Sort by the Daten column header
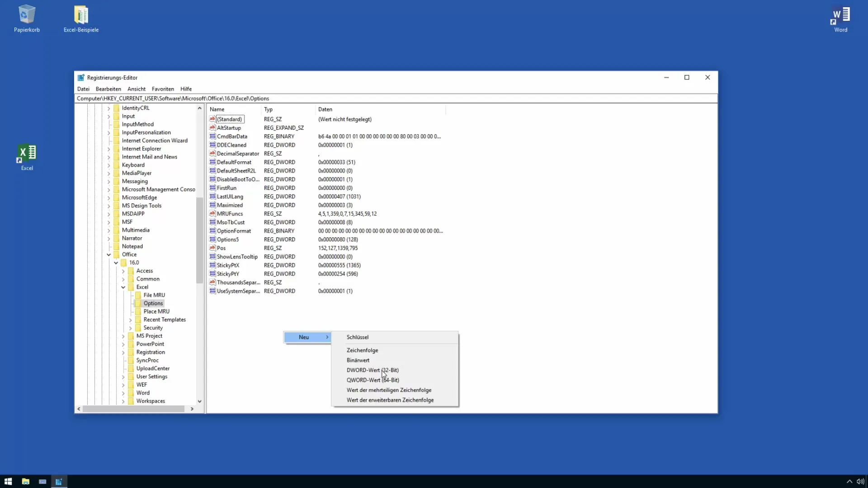The image size is (868, 488). click(380, 109)
